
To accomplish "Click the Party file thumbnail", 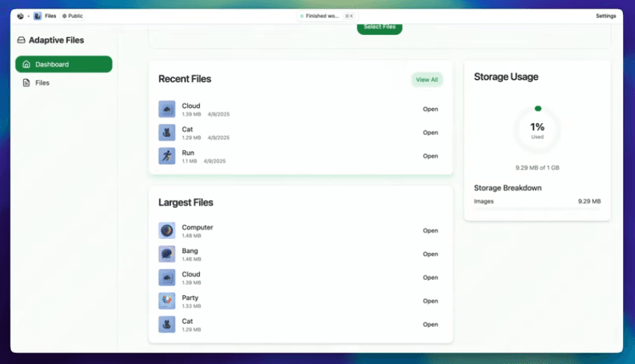I will [167, 301].
